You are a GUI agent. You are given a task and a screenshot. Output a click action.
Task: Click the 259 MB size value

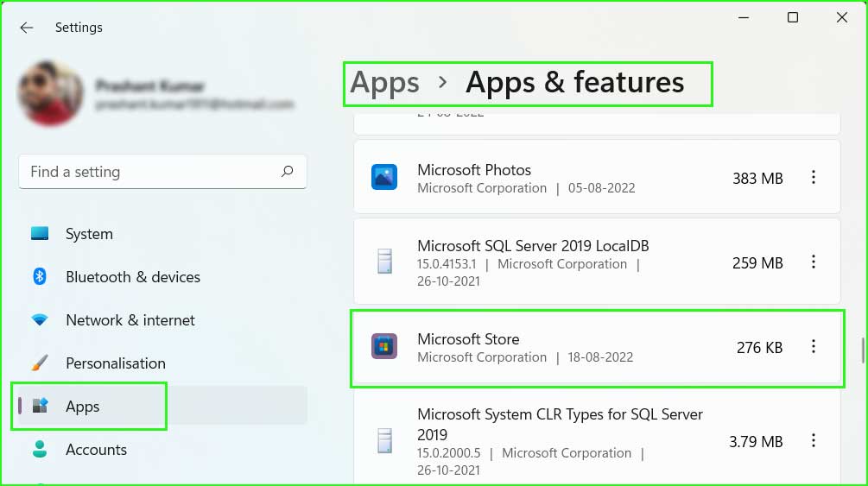[x=757, y=263]
